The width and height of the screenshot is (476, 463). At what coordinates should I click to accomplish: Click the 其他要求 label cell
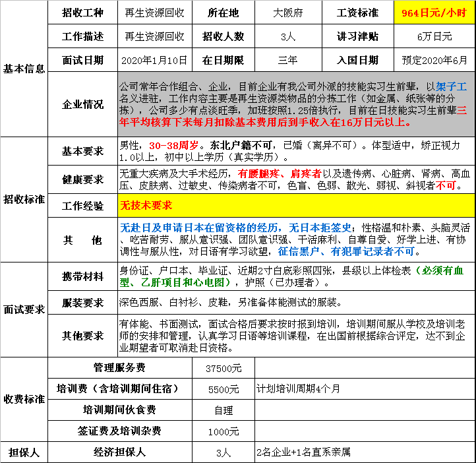point(82,336)
